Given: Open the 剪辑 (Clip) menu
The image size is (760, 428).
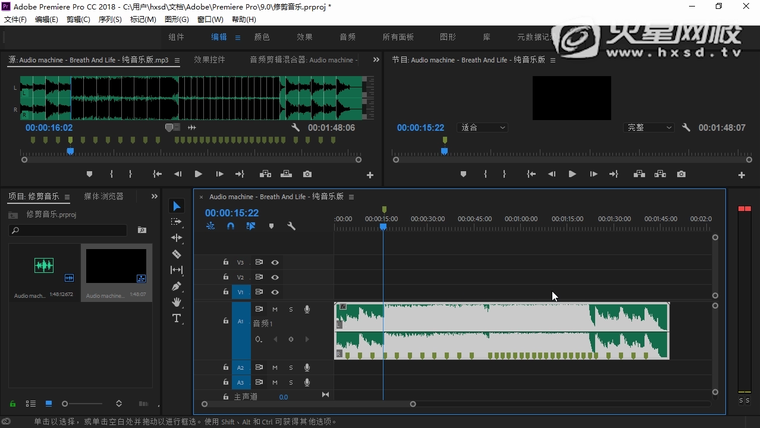Looking at the screenshot, I should [77, 19].
